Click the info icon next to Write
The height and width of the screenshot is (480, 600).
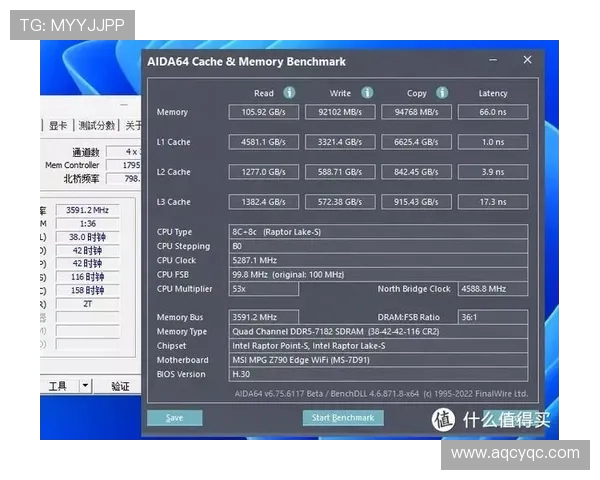pos(366,93)
